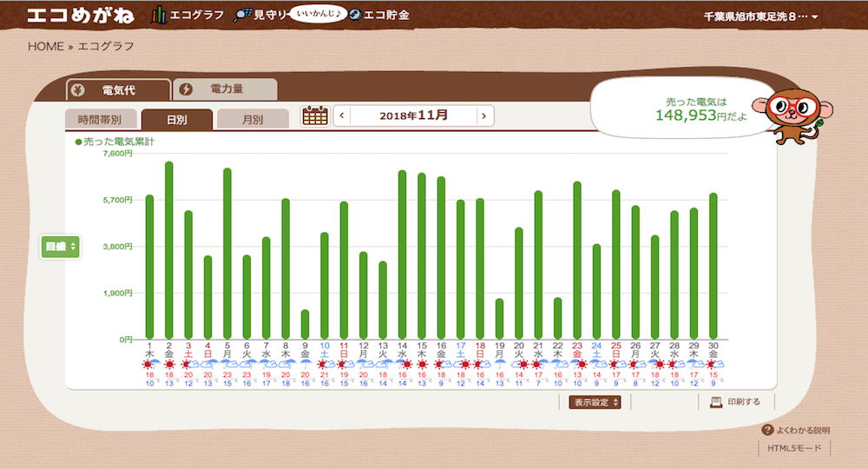Click the question mark help icon
868x469 pixels.
(767, 430)
